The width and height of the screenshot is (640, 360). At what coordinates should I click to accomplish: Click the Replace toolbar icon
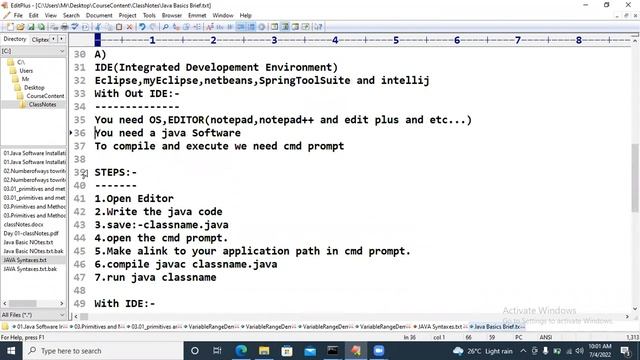click(176, 27)
